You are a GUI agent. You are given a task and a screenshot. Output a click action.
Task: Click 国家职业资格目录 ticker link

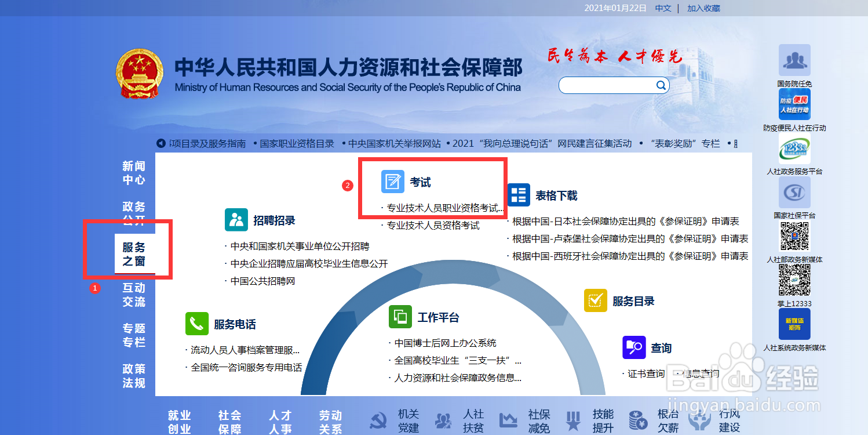pos(297,143)
